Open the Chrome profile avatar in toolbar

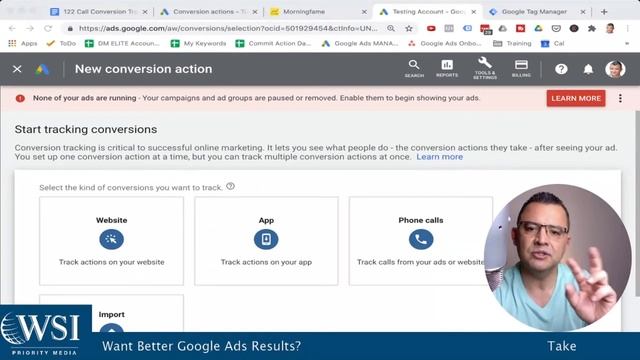tap(610, 29)
